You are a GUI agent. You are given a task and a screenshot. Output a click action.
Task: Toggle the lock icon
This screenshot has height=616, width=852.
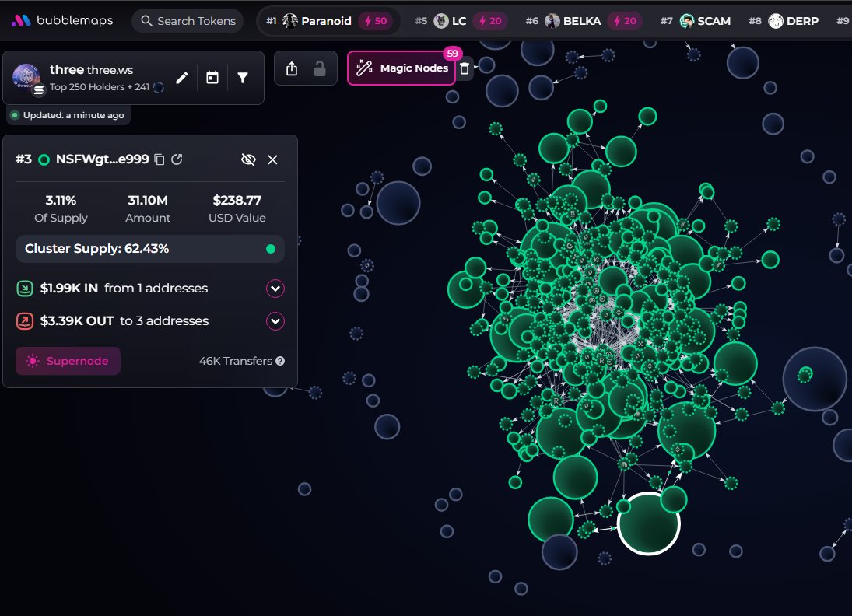[x=320, y=68]
